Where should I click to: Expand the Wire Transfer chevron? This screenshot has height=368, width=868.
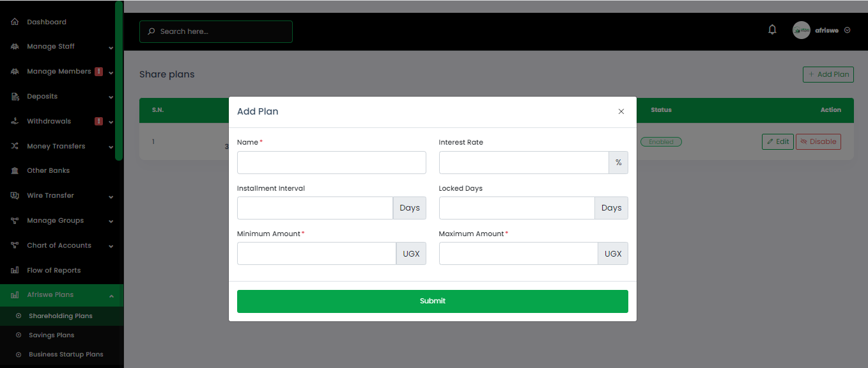(111, 196)
